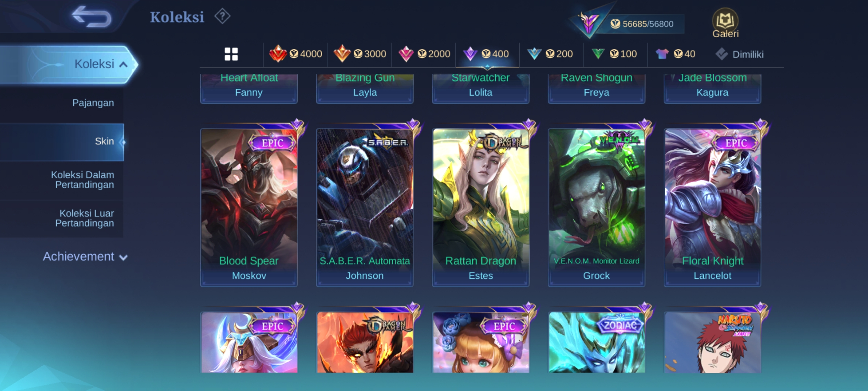Image resolution: width=868 pixels, height=391 pixels.
Task: Open the Koleksi help question mark
Action: [222, 17]
